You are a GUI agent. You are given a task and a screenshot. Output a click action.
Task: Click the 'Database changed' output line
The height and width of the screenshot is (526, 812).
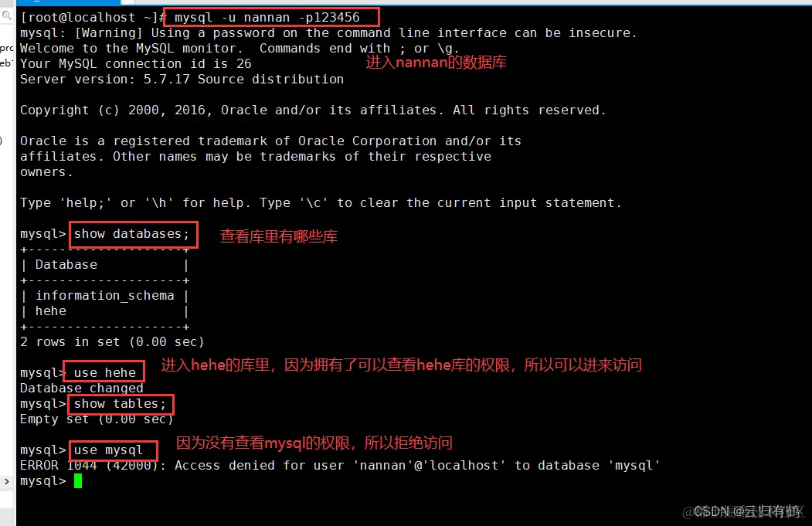point(81,389)
